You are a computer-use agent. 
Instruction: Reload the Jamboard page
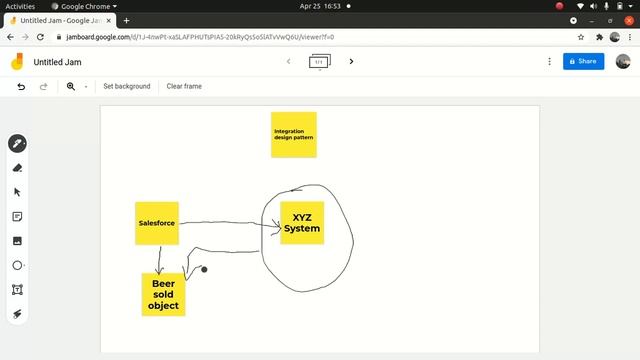pos(40,37)
